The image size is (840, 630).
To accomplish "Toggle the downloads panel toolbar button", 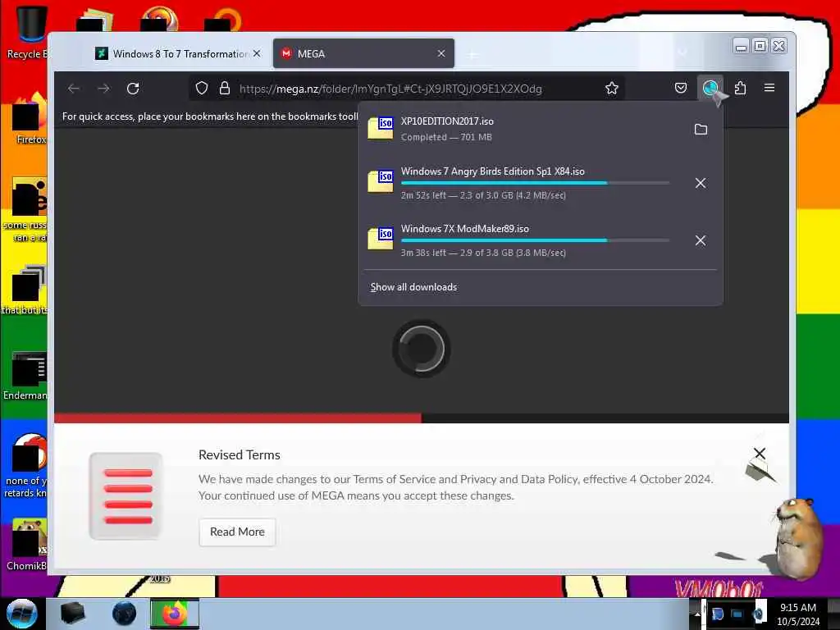I will click(710, 88).
